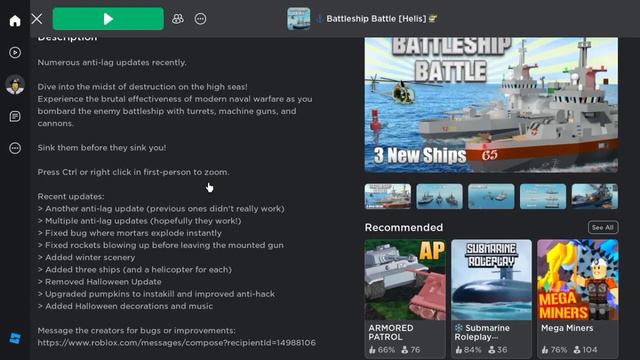Click '> Added Halloween decorations and music' line

125,306
